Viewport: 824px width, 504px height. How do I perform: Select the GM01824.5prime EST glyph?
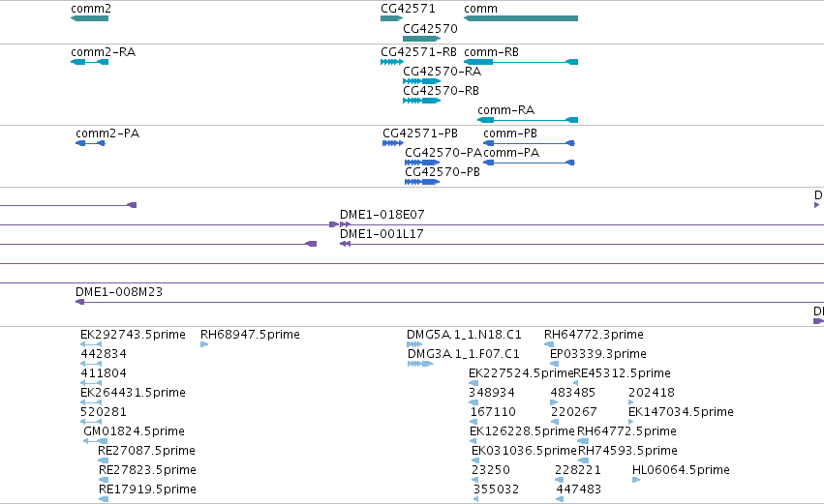(x=95, y=441)
